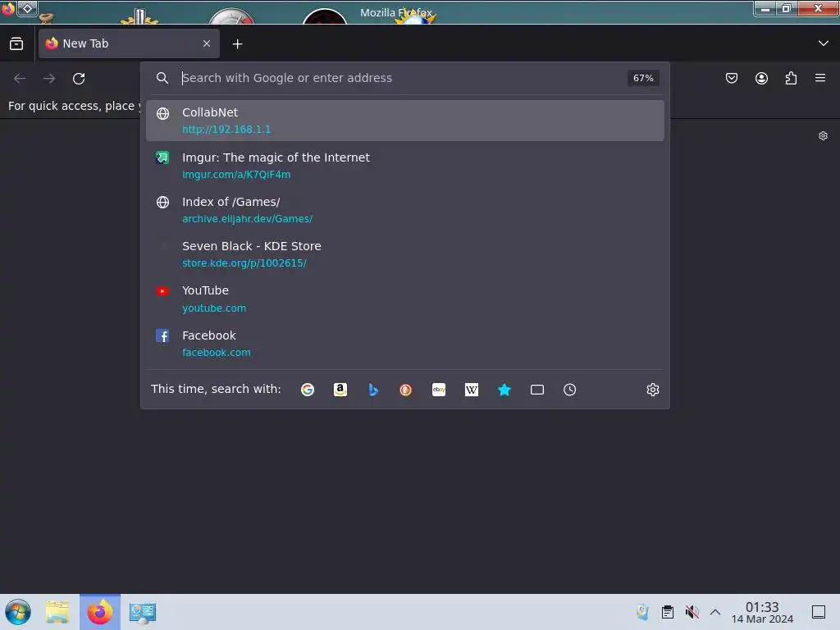Image resolution: width=840 pixels, height=630 pixels.
Task: Close the New Tab tab
Action: point(207,43)
